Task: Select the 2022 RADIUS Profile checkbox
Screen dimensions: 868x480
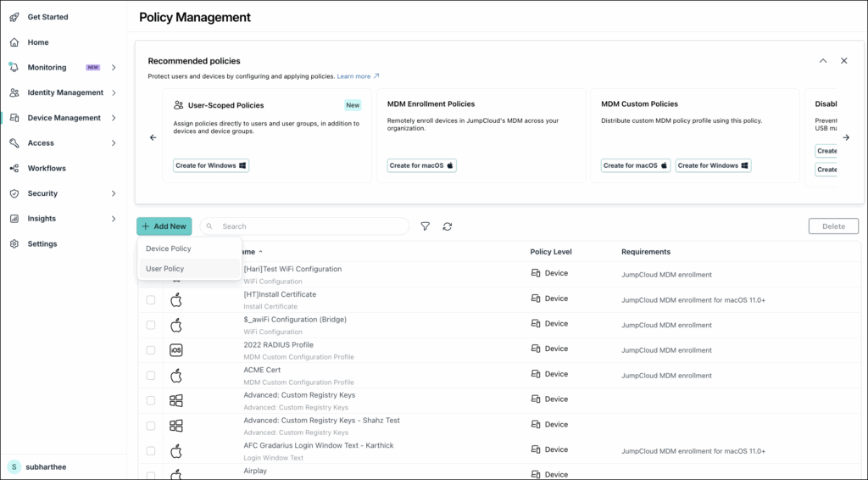Action: [151, 350]
